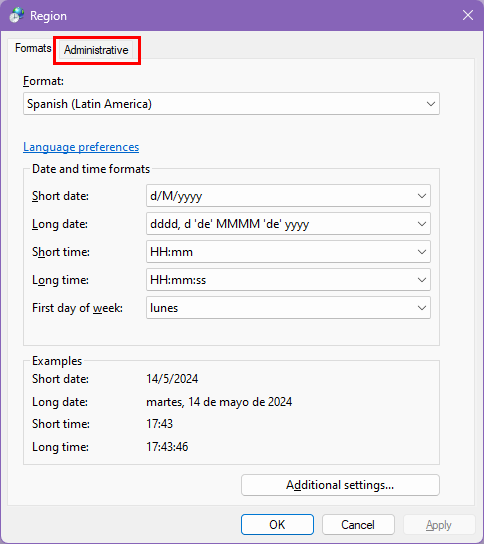Select the Formats tab

33,48
